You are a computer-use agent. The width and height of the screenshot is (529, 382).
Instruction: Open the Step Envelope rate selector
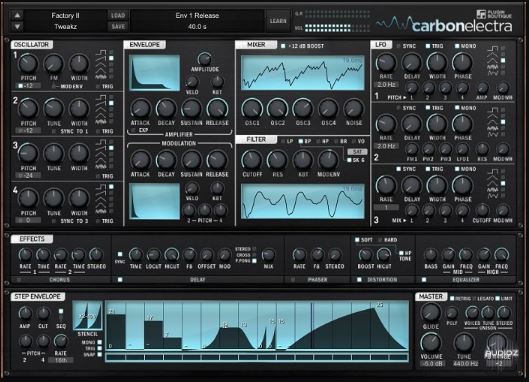60,360
